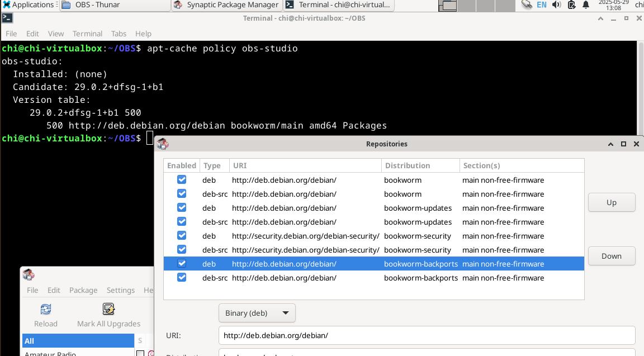Click bookworm-updates in the deb row
The image size is (644, 356).
click(x=418, y=208)
